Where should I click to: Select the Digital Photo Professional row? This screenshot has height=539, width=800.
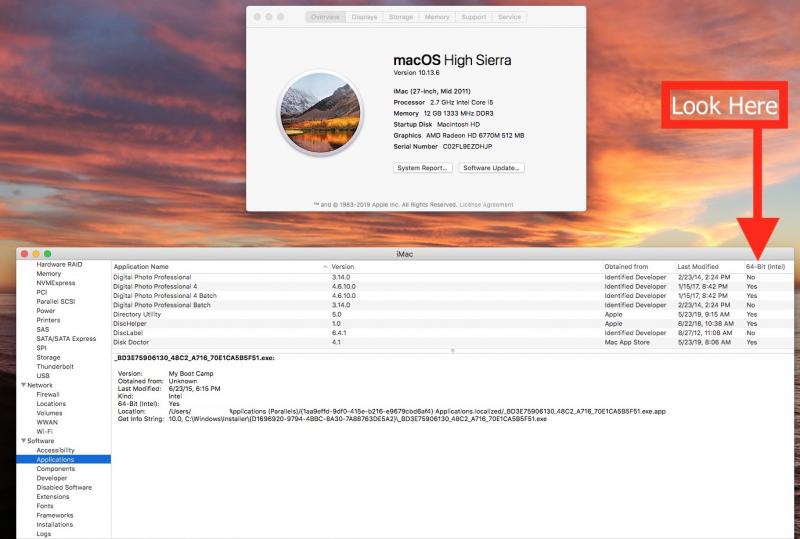click(x=453, y=277)
